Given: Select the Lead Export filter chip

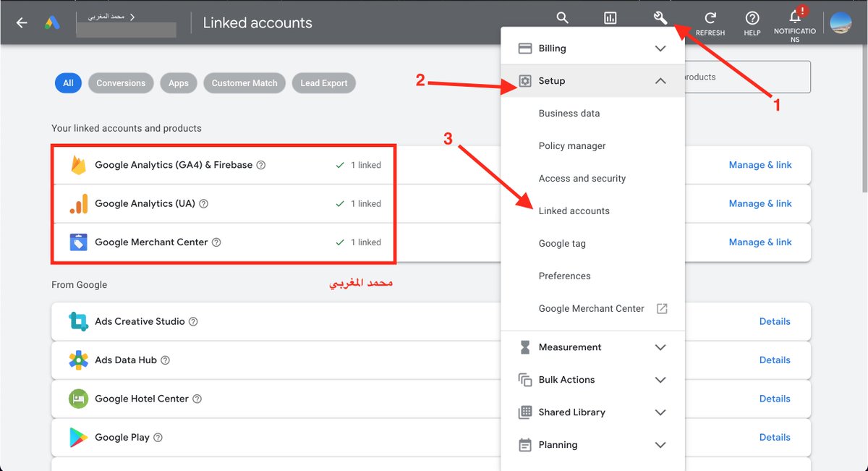Looking at the screenshot, I should [324, 83].
